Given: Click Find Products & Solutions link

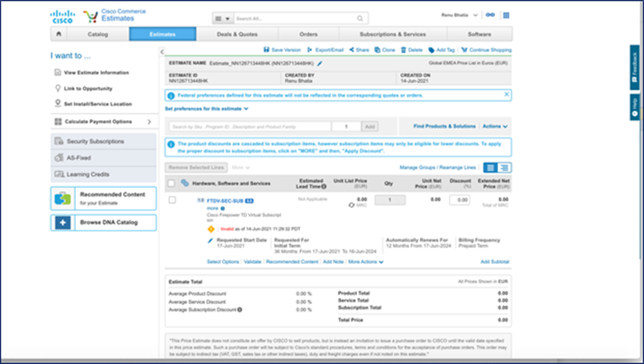Looking at the screenshot, I should pyautogui.click(x=444, y=126).
